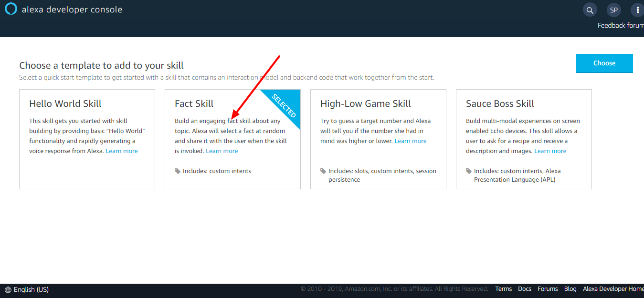Select the High-Low Game Skill template
The width and height of the screenshot is (644, 298).
tap(378, 139)
